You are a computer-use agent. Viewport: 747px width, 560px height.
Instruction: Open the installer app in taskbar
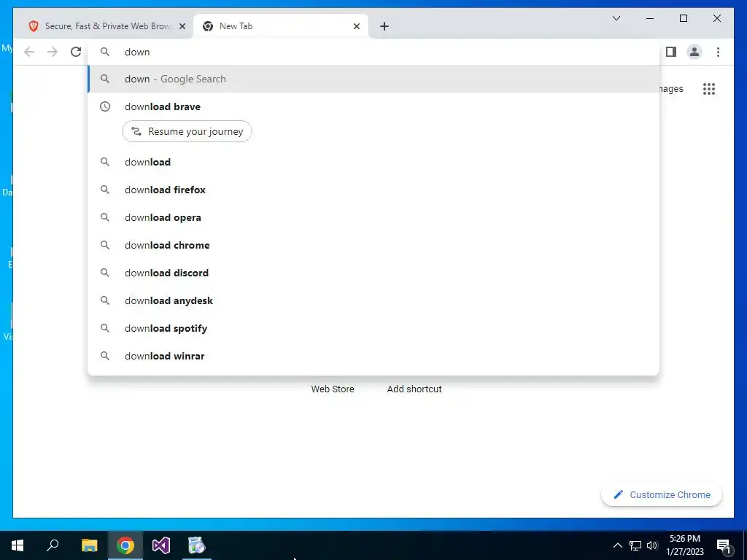click(x=196, y=545)
